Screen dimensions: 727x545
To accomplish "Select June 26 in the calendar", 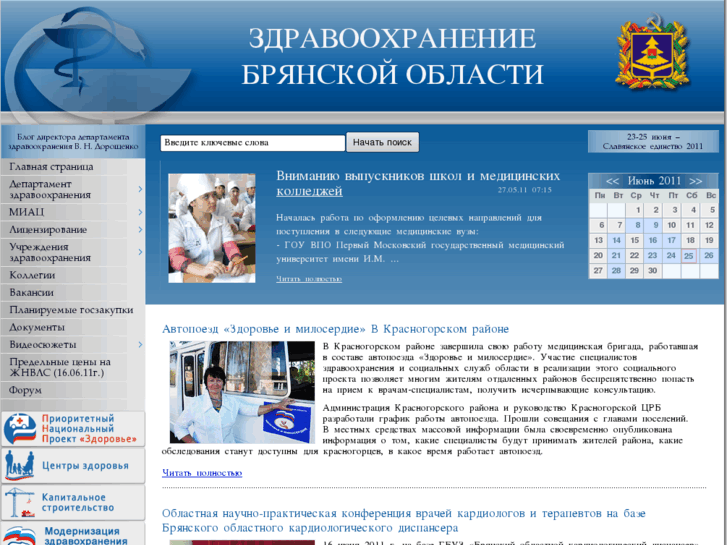I will point(709,256).
